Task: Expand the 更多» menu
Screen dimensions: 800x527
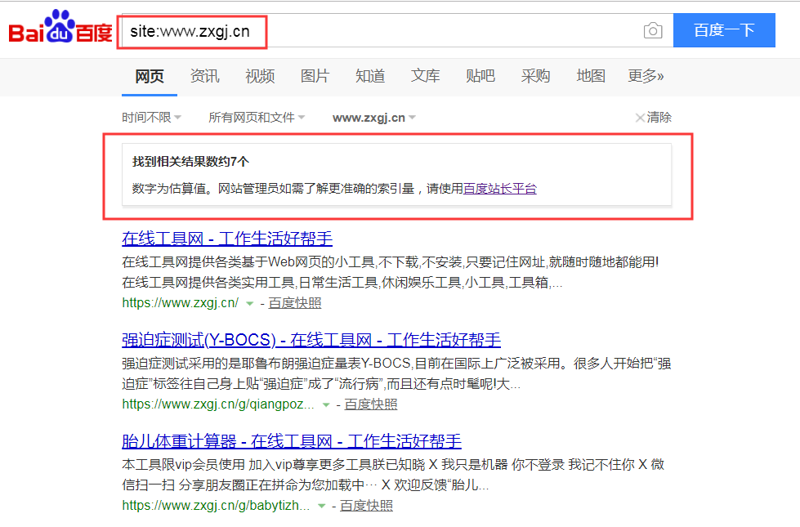Action: pyautogui.click(x=645, y=76)
